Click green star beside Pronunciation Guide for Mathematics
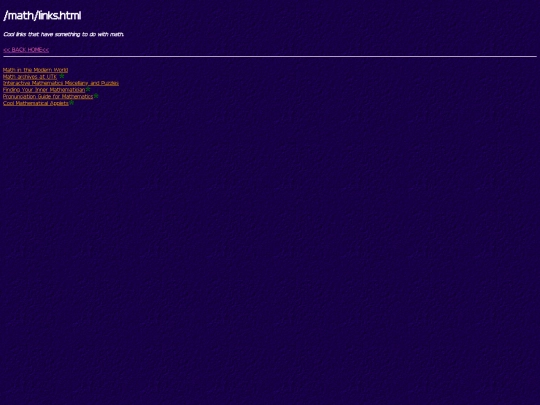 96,96
